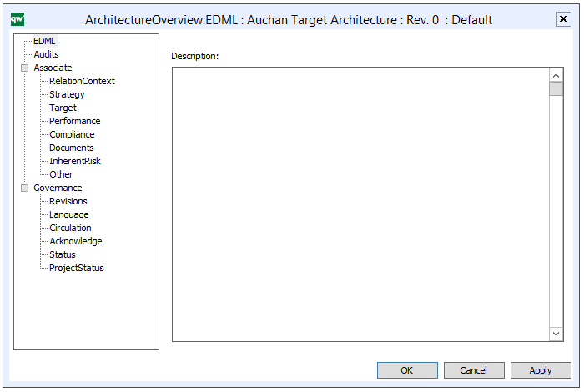Open the Strategy tree item
The height and width of the screenshot is (392, 584).
[x=67, y=94]
